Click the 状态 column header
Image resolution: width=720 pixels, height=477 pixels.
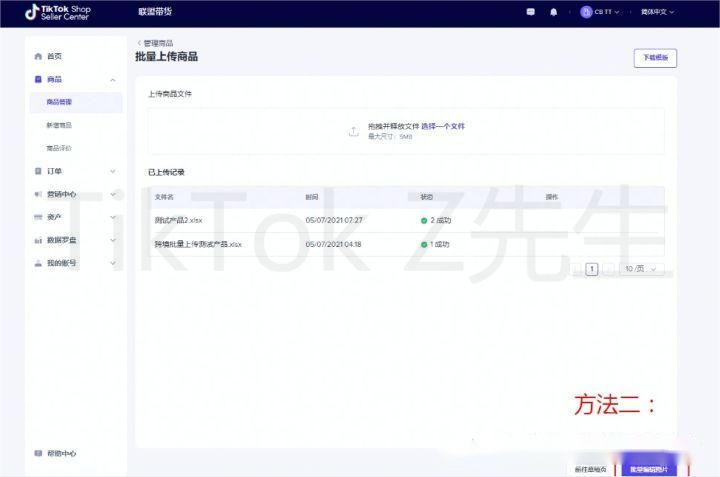(x=427, y=197)
